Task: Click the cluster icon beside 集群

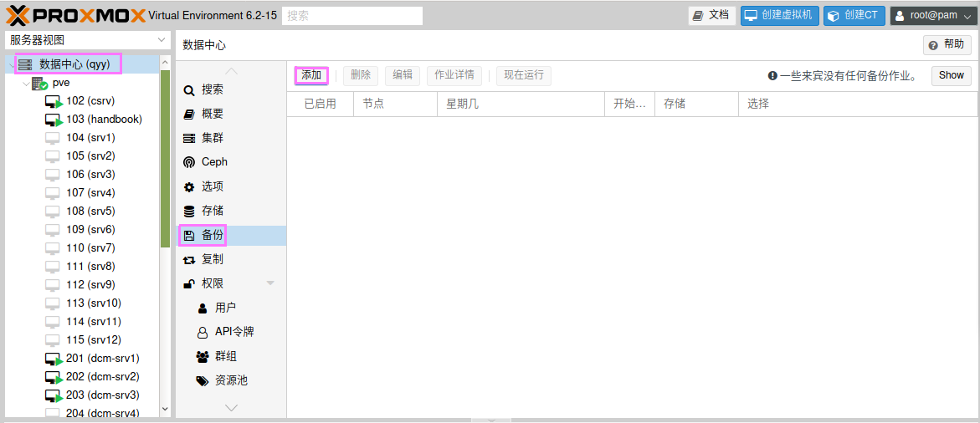Action: click(189, 139)
